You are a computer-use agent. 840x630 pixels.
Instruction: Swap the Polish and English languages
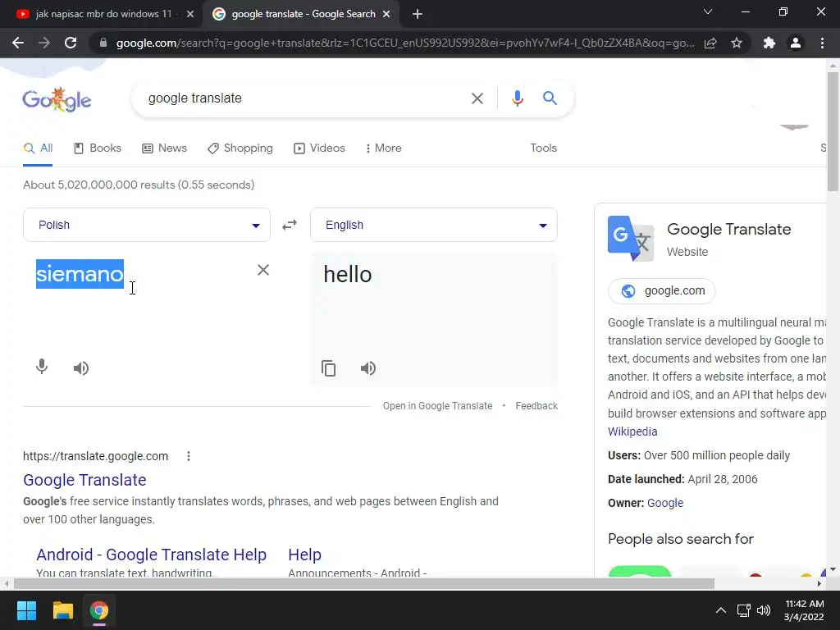click(290, 225)
